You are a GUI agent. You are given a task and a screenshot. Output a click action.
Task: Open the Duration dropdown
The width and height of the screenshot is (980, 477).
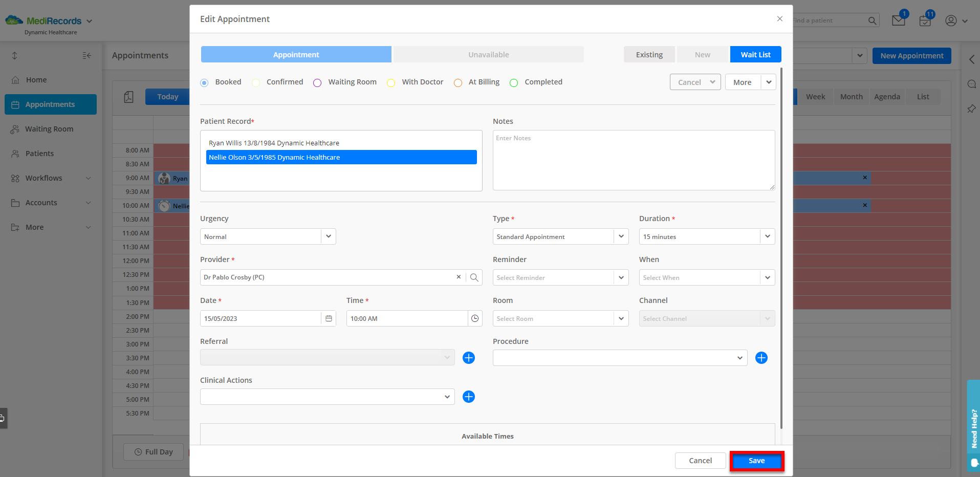(x=768, y=236)
